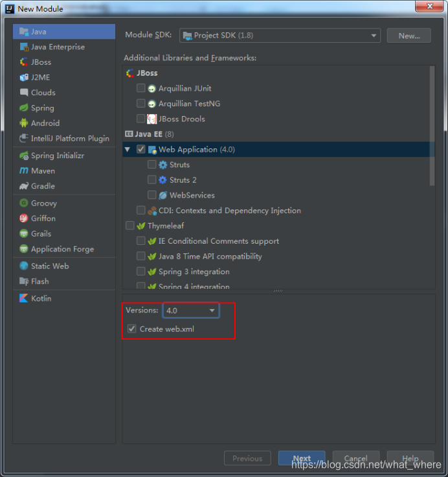This screenshot has height=477, width=448.
Task: Choose the Java Enterprise icon in sidebar
Action: (24, 47)
